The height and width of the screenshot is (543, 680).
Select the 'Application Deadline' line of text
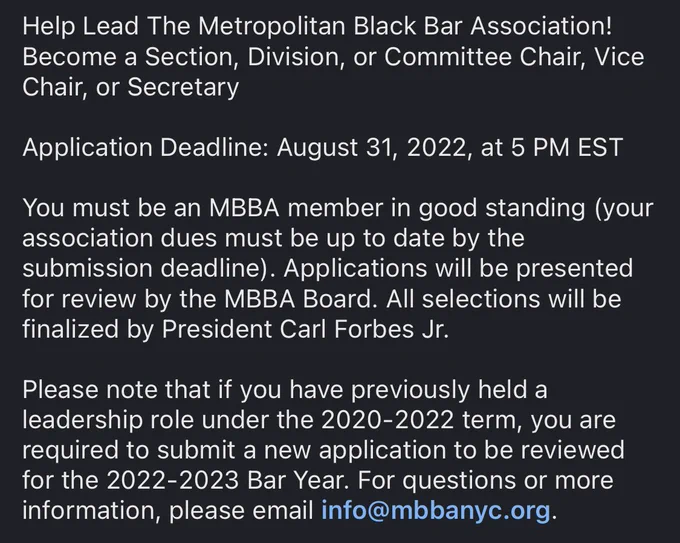(323, 147)
